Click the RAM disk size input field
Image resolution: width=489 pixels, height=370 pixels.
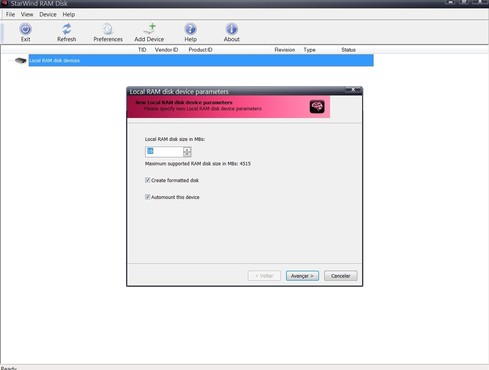point(164,152)
